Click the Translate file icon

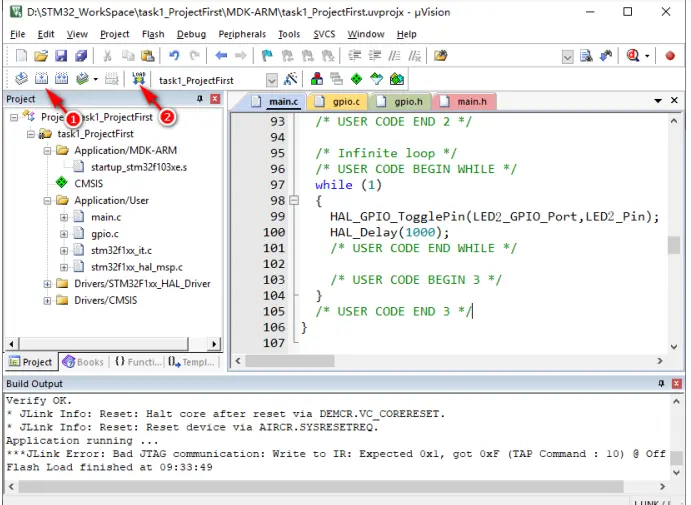pyautogui.click(x=21, y=79)
